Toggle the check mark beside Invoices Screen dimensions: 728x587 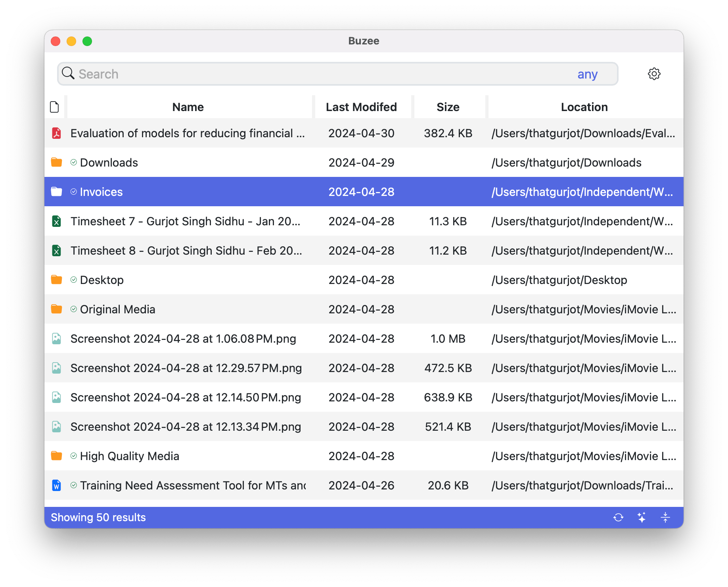[74, 192]
